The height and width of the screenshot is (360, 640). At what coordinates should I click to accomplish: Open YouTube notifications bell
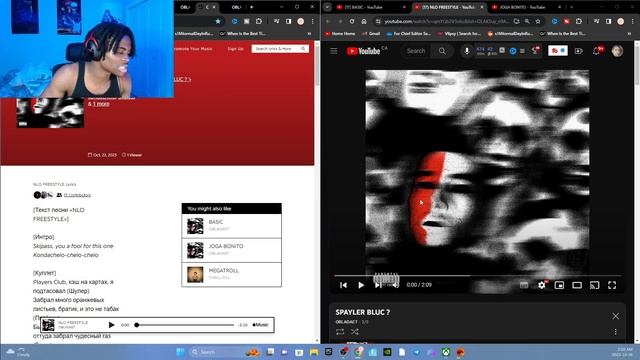(597, 51)
